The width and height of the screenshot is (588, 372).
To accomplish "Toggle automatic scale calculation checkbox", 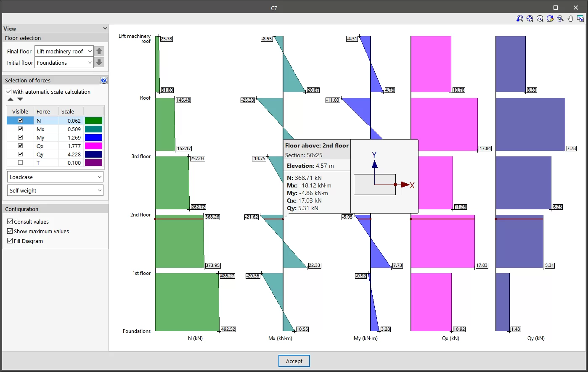I will point(9,92).
